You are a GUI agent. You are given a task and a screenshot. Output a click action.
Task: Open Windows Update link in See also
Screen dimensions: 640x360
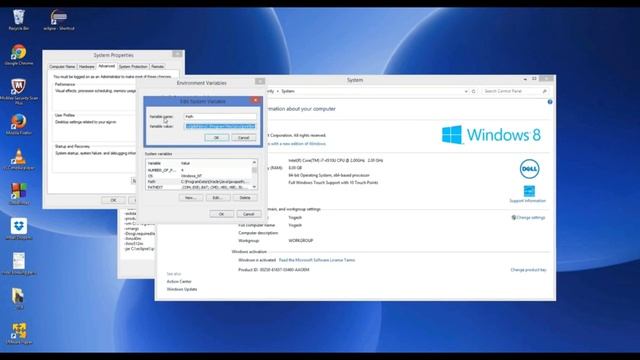click(x=182, y=289)
